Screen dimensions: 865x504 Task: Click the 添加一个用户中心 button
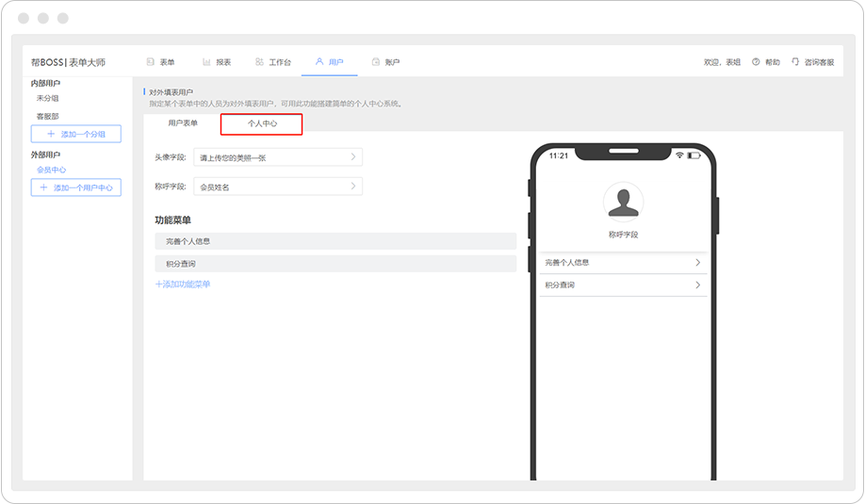click(x=75, y=187)
